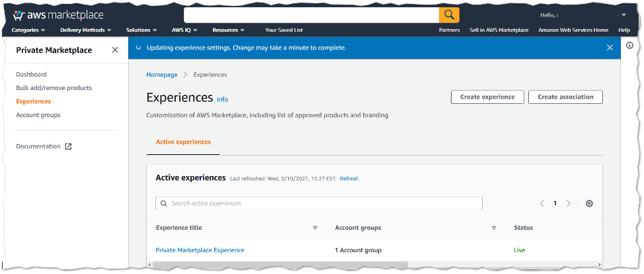
Task: Select Experiences in the sidebar
Action: click(x=34, y=101)
